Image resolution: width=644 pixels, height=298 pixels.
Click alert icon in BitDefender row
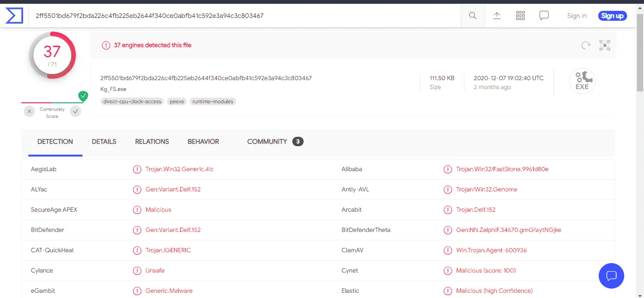pos(137,230)
